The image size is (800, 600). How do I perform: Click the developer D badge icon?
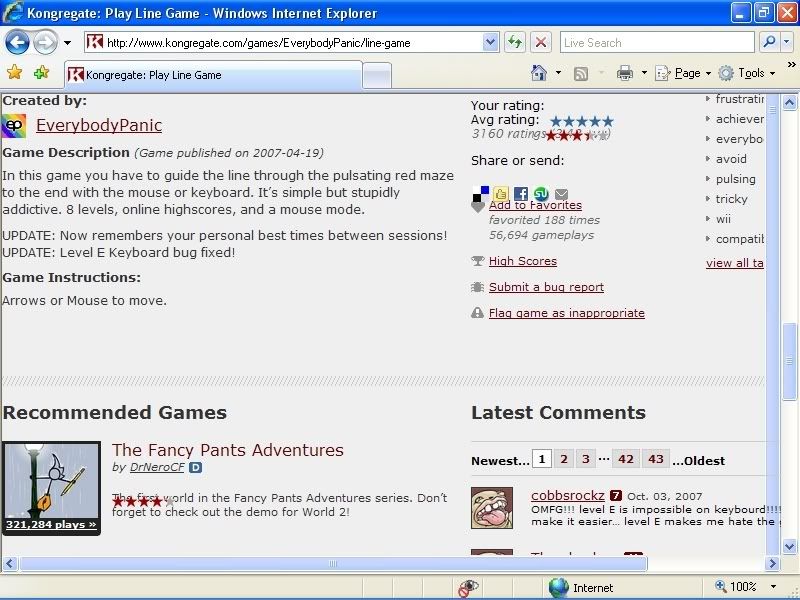[195, 467]
